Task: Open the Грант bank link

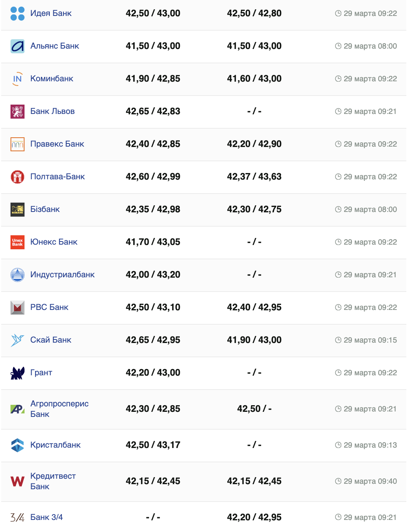Action: 41,373
